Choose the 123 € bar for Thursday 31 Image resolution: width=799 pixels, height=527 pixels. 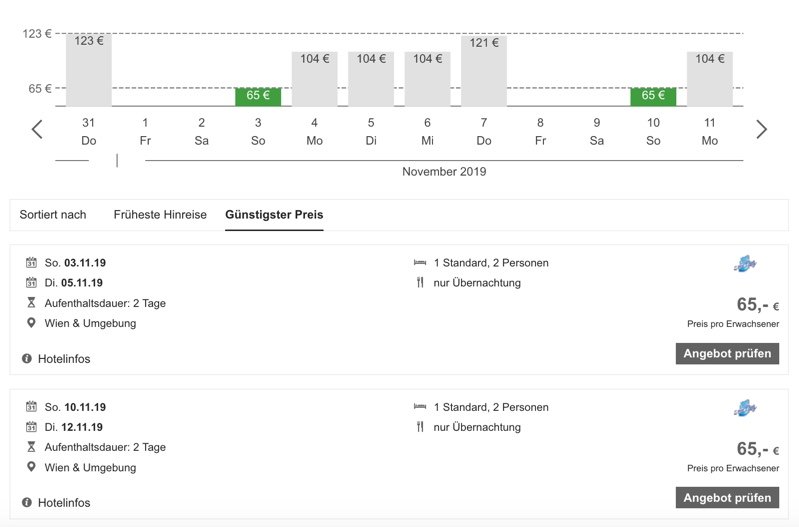pyautogui.click(x=89, y=70)
